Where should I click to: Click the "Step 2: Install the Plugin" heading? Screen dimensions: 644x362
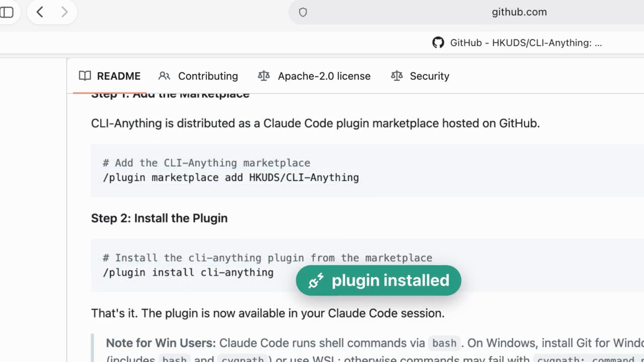point(159,218)
